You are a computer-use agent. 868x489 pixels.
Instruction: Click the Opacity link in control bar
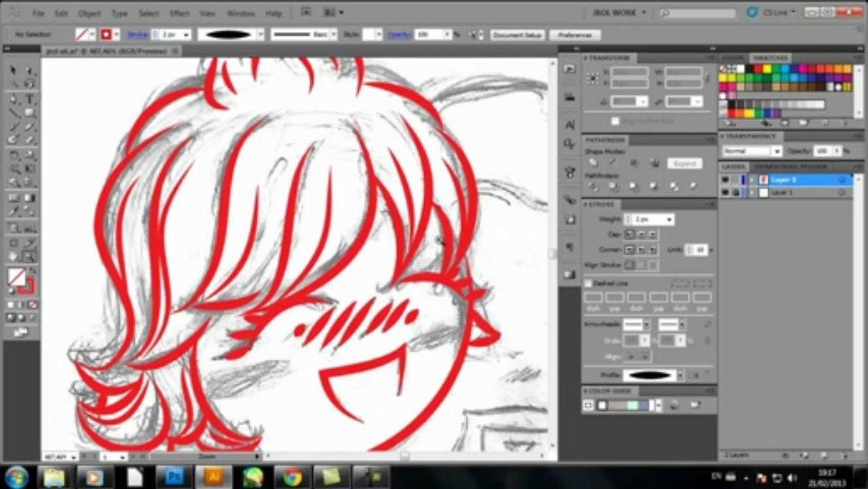398,34
